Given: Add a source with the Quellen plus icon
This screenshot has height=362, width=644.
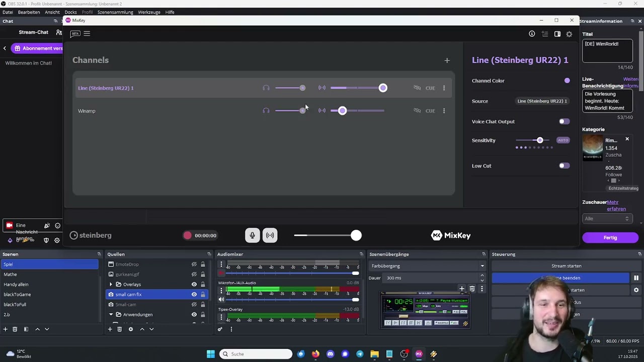Looking at the screenshot, I should tap(110, 329).
